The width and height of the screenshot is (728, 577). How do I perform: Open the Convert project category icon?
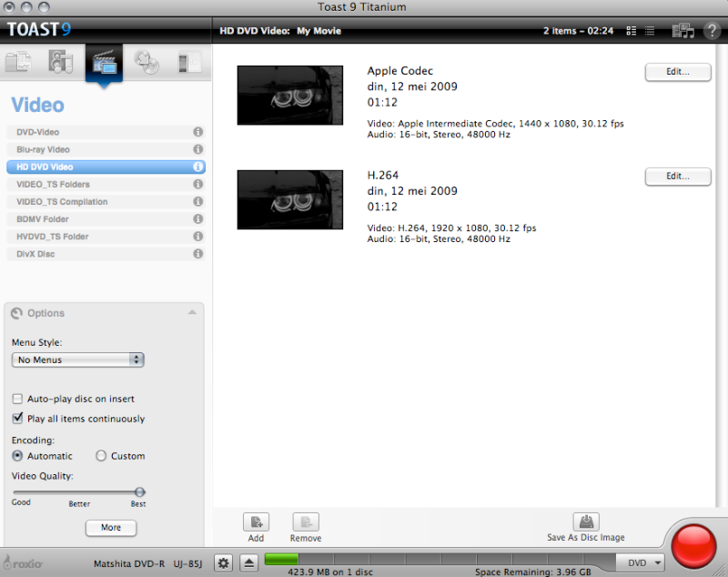click(189, 62)
